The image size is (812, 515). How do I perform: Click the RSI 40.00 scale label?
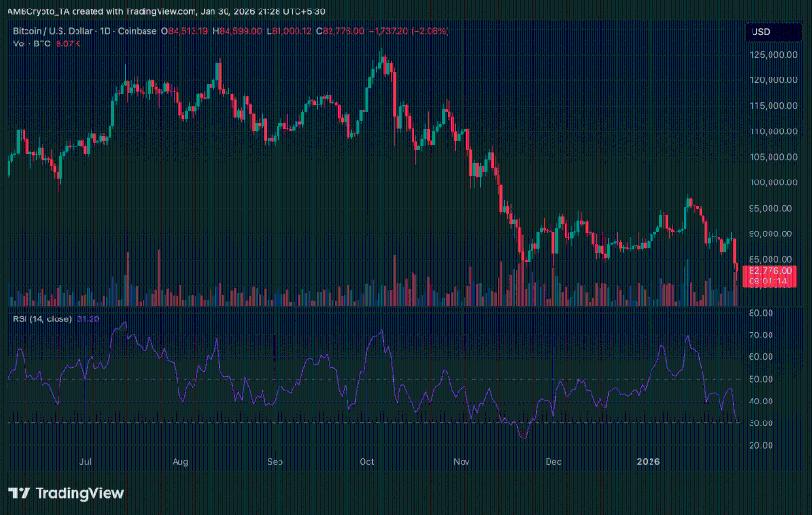761,401
